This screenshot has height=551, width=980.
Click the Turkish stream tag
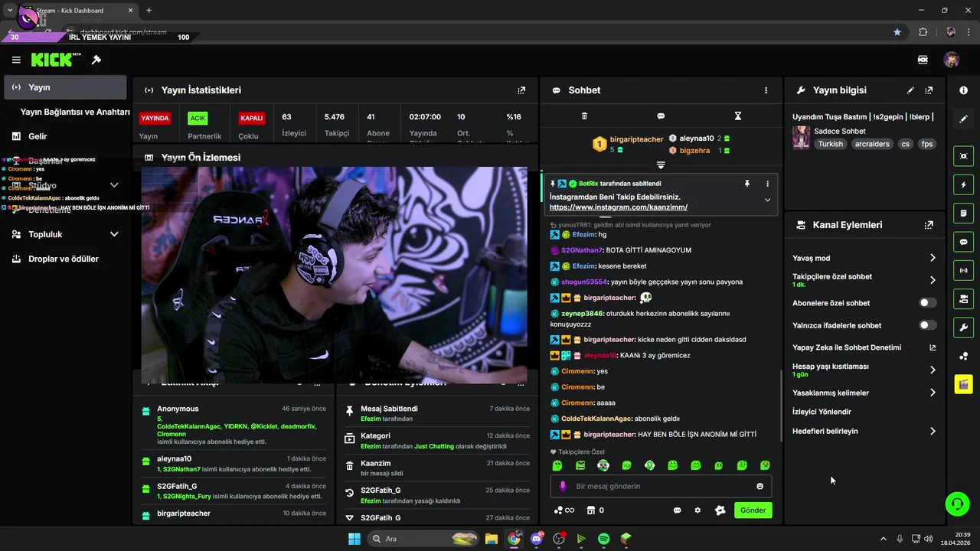point(830,144)
